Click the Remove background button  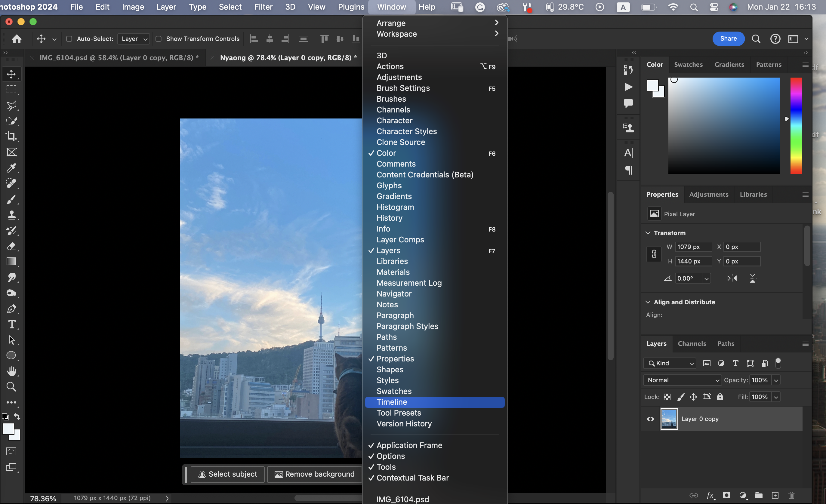(314, 474)
